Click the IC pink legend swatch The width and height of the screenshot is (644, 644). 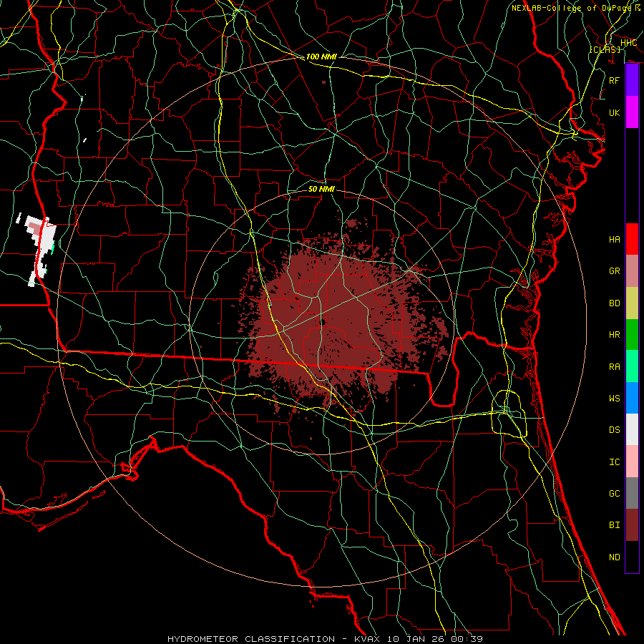click(x=632, y=462)
